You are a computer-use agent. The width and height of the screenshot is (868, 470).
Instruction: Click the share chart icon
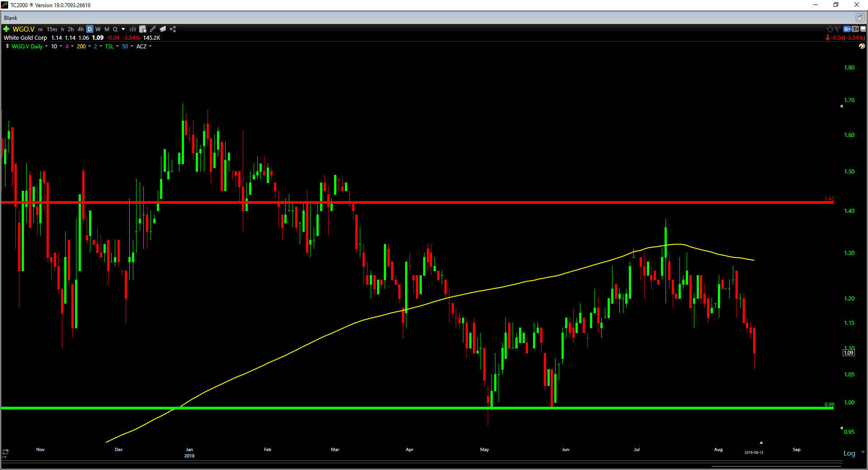173,29
